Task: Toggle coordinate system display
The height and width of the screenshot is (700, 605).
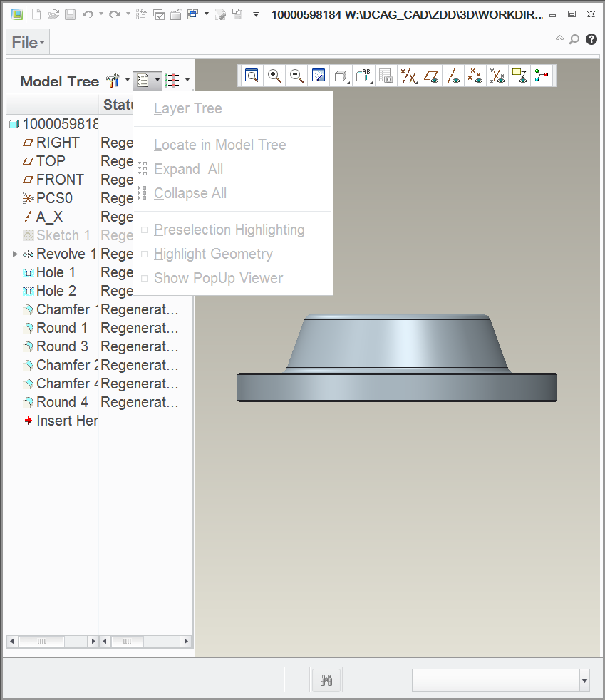Action: [x=497, y=76]
